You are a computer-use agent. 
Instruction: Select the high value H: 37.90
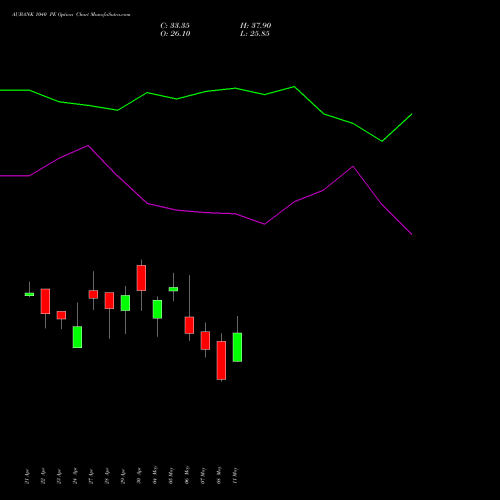click(256, 26)
